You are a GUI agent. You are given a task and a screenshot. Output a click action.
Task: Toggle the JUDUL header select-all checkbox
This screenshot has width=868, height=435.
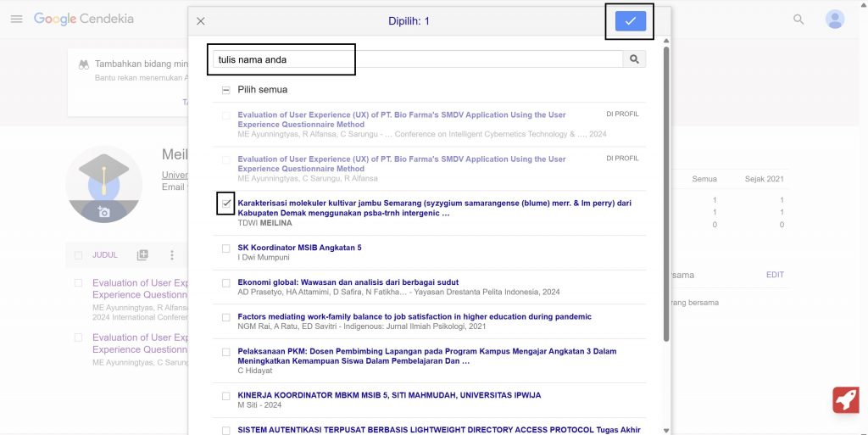point(78,255)
